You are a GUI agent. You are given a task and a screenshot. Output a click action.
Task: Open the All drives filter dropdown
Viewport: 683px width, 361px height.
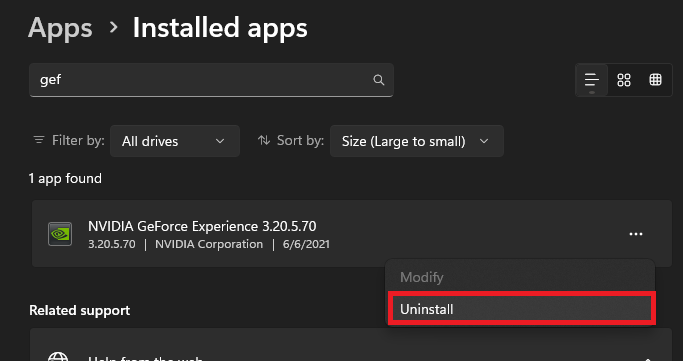coord(175,141)
